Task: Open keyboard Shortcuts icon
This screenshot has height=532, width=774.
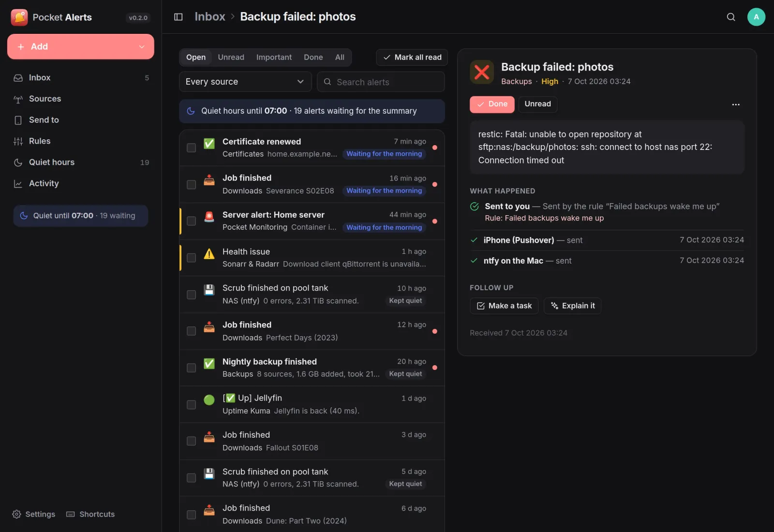Action: (71, 514)
